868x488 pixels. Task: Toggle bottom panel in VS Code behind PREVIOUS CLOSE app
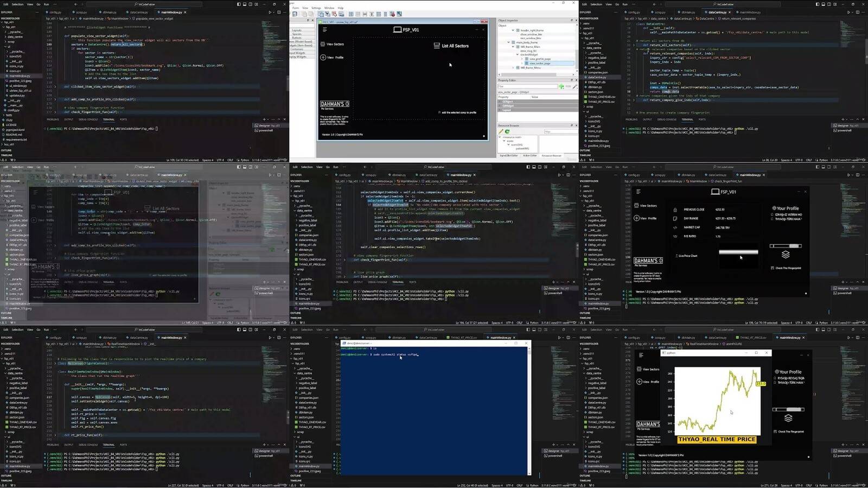click(x=823, y=167)
